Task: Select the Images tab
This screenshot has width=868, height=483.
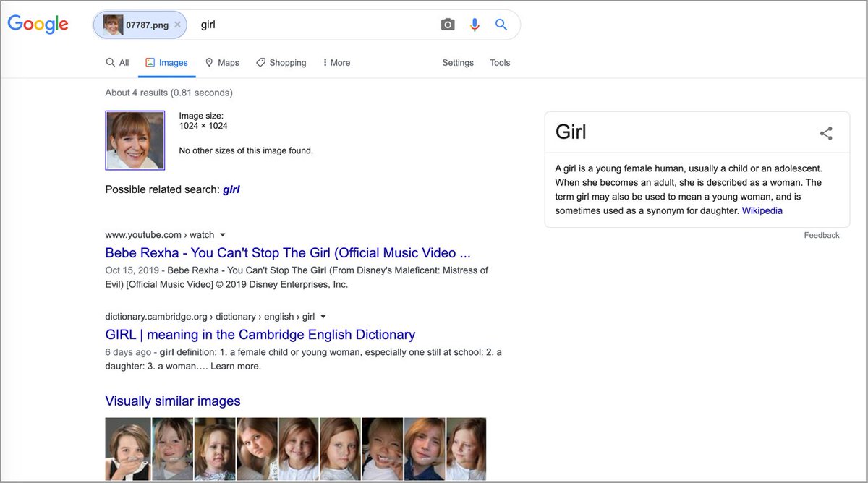Action: coord(166,63)
